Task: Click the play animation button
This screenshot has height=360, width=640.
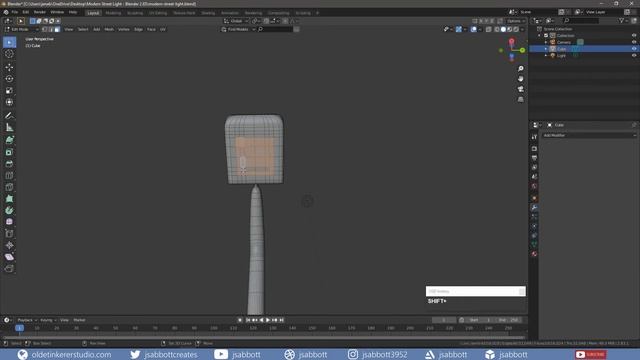Action: click(268, 320)
